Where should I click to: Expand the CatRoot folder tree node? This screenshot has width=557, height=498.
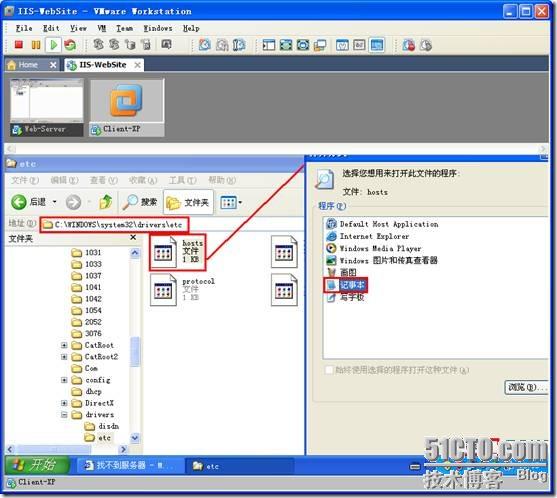point(64,345)
